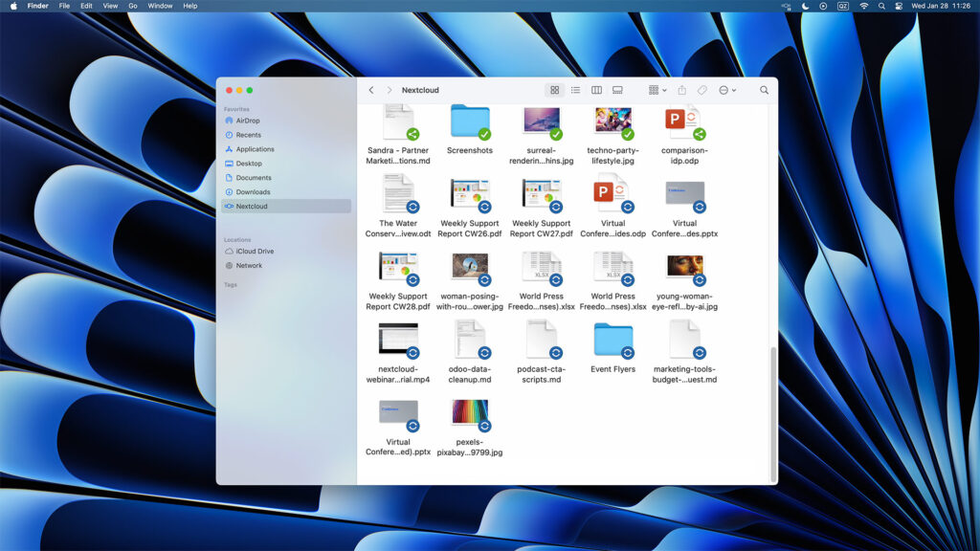
Task: Open the File menu
Action: (x=64, y=6)
